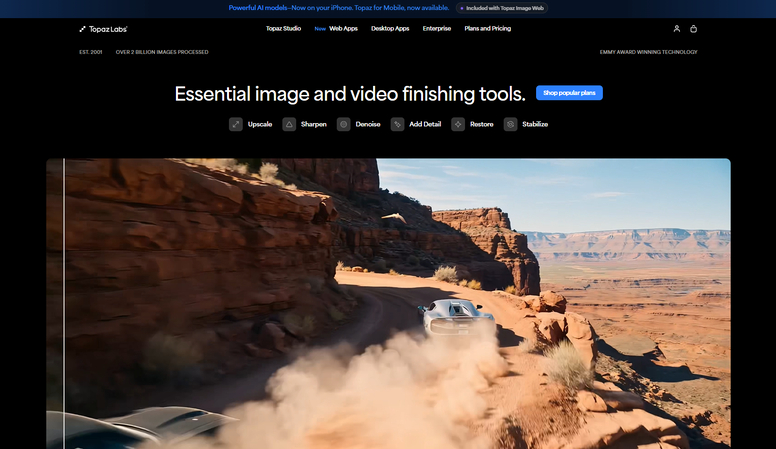Select the Denoise label
The width and height of the screenshot is (776, 449).
pyautogui.click(x=368, y=124)
